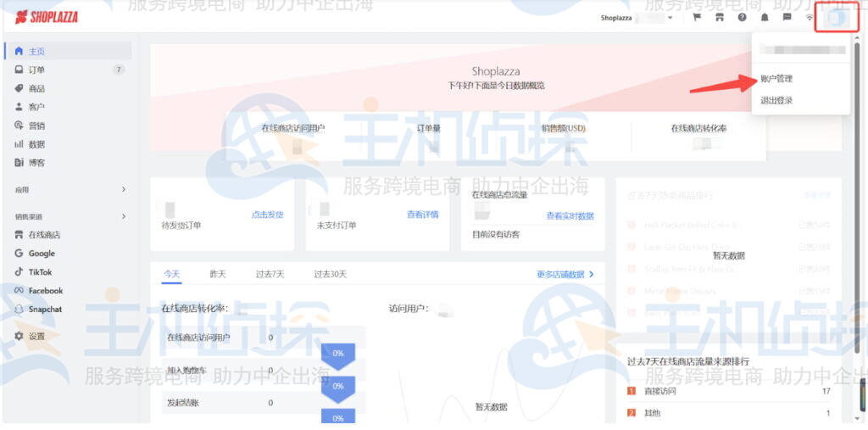Click the 查看实时数据 link
This screenshot has height=430, width=868.
[x=570, y=216]
